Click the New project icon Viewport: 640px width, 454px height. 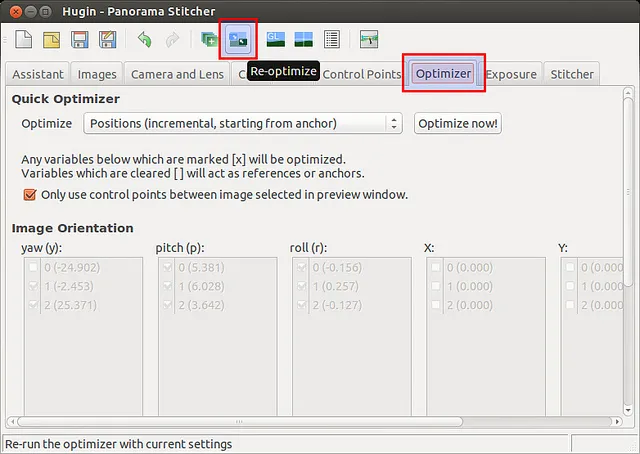pos(24,40)
